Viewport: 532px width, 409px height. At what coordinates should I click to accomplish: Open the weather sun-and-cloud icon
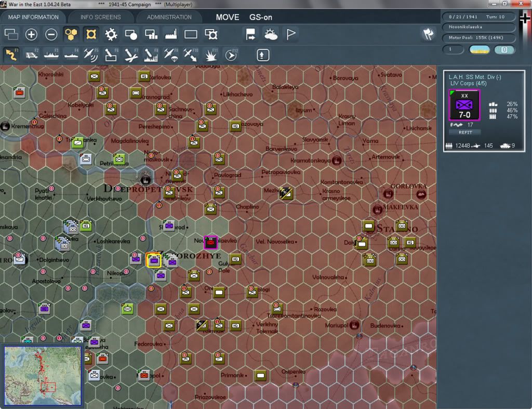click(271, 34)
